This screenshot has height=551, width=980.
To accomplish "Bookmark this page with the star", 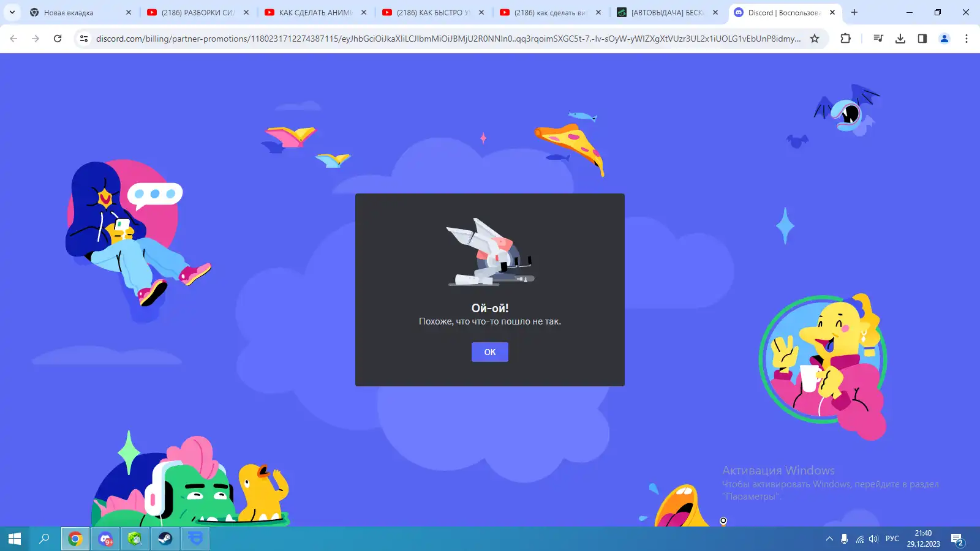I will [x=815, y=39].
